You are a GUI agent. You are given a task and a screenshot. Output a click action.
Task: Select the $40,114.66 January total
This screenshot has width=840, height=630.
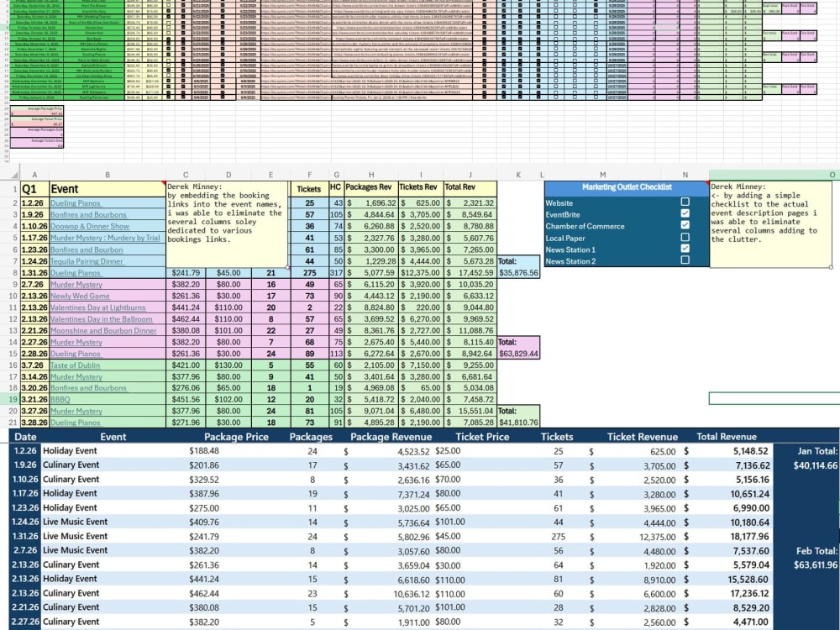point(815,465)
